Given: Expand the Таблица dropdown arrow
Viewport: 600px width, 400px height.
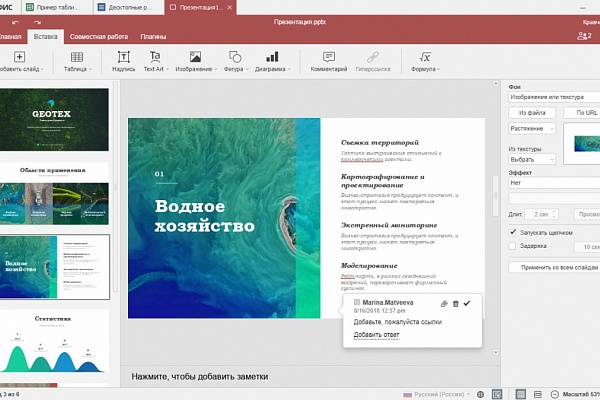Looking at the screenshot, I should tap(90, 69).
